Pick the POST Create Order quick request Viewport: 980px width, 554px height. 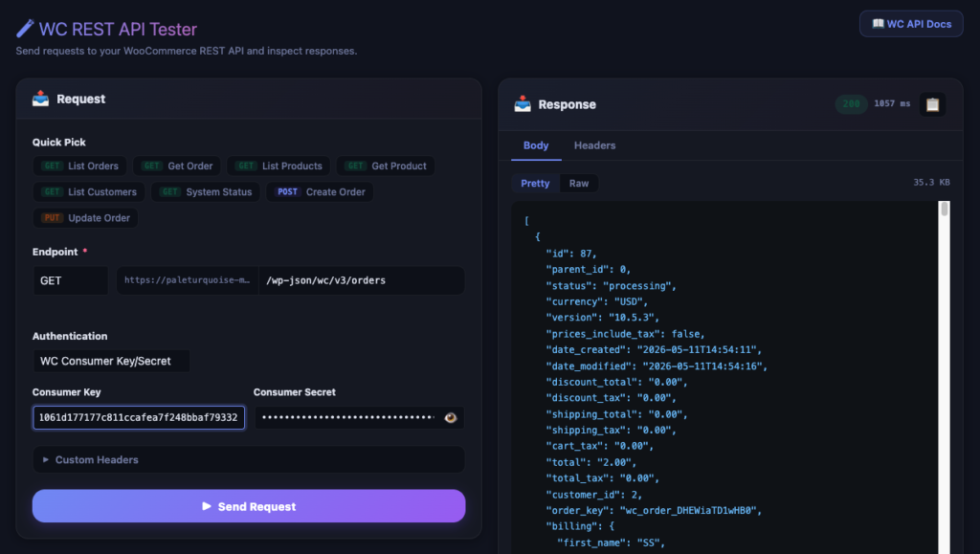[x=320, y=191]
